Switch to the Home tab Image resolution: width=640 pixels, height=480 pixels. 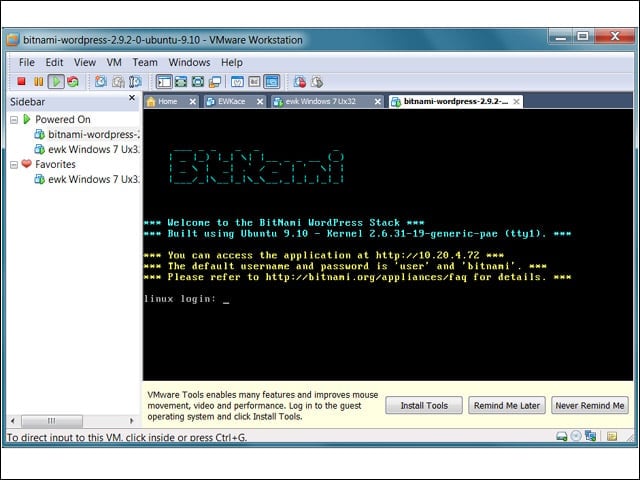167,101
